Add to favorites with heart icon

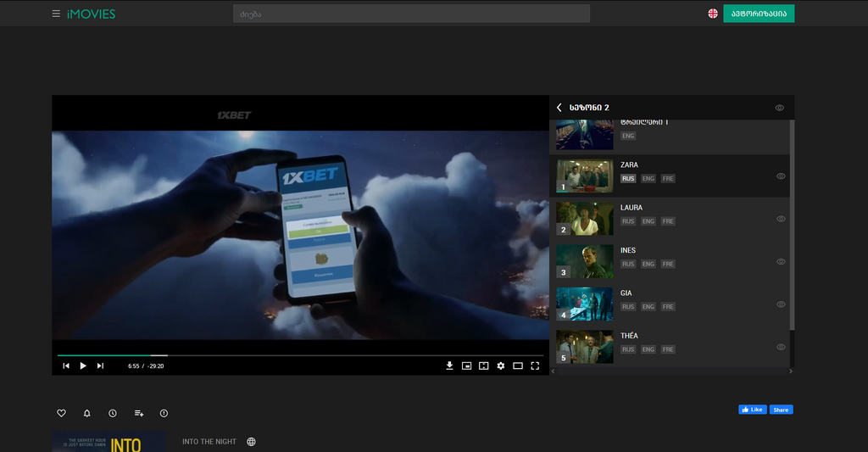61,413
